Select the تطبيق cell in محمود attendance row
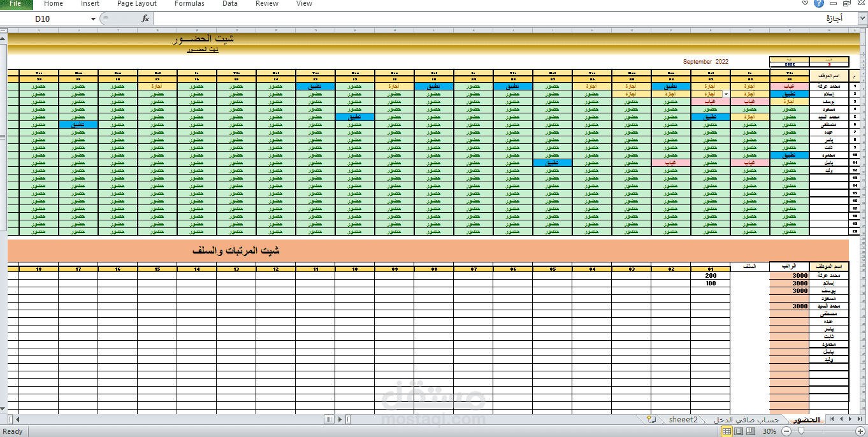868x437 pixels. (790, 155)
